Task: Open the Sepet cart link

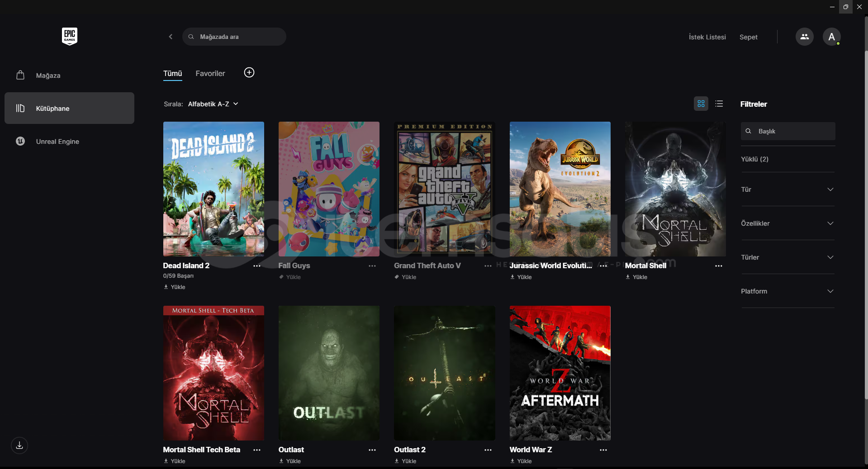Action: 749,37
